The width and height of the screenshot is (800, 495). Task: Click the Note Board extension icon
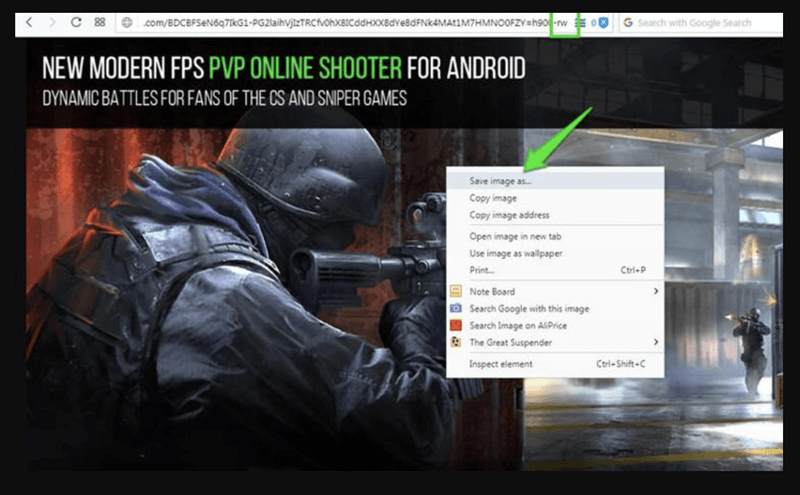tap(456, 291)
